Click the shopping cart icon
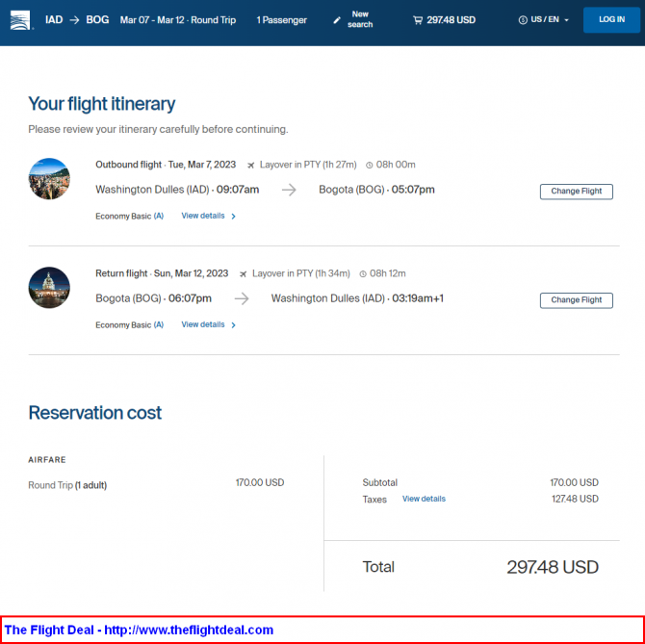The height and width of the screenshot is (644, 645). [x=418, y=20]
